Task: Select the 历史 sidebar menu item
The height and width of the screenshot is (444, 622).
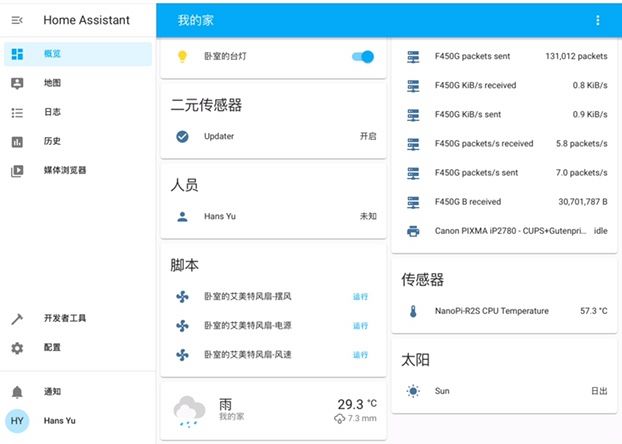Action: coord(78,141)
